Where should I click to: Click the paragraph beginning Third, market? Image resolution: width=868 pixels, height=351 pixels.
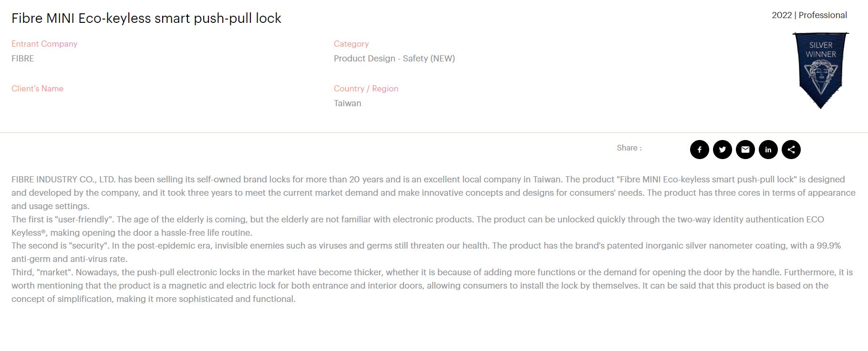[x=432, y=286]
